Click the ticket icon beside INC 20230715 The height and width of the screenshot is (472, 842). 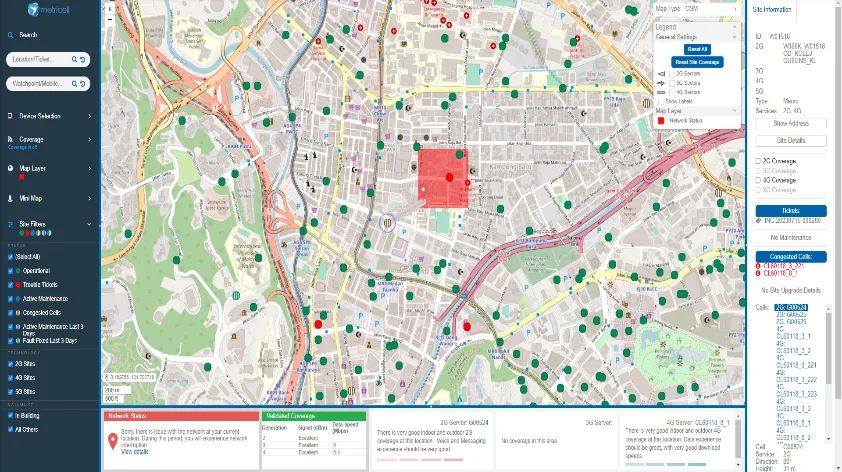[x=759, y=220]
